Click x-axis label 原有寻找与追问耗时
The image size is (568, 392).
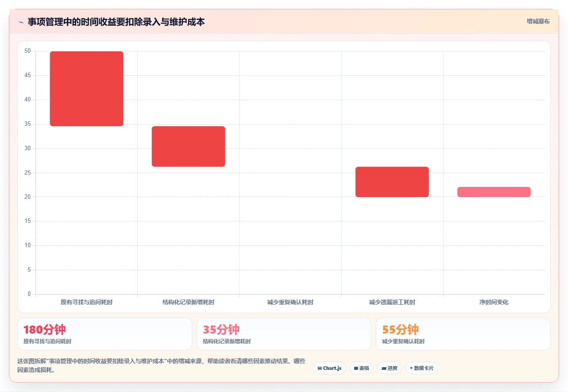(86, 303)
